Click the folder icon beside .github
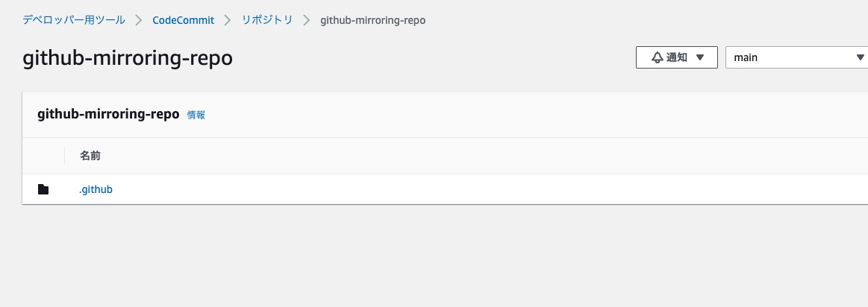Image resolution: width=868 pixels, height=307 pixels. point(43,190)
